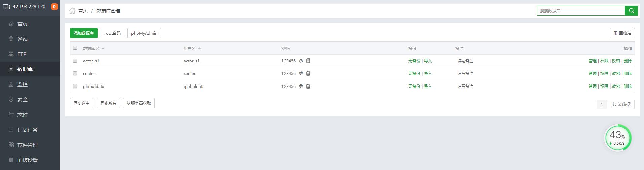Click the home icon in breadcrumb

pyautogui.click(x=72, y=11)
